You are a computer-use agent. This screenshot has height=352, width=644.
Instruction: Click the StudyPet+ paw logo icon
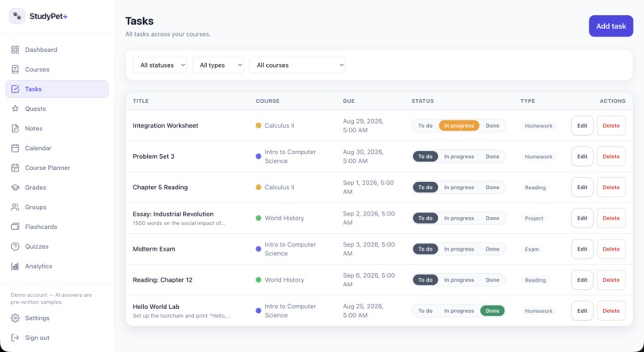(17, 17)
